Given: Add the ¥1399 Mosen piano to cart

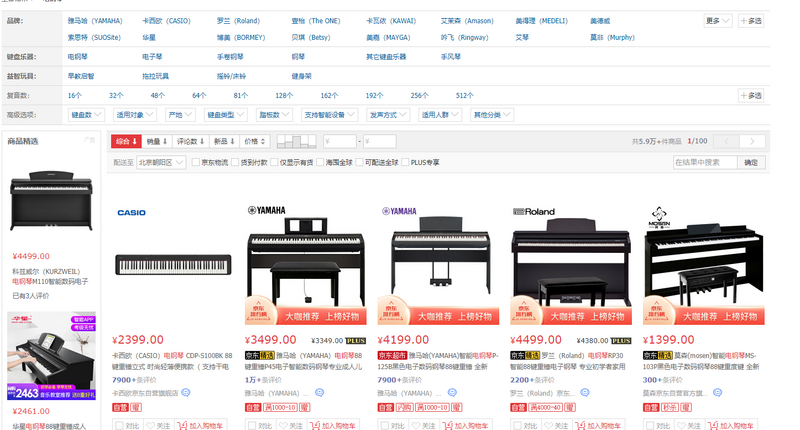Looking at the screenshot, I should tap(731, 425).
